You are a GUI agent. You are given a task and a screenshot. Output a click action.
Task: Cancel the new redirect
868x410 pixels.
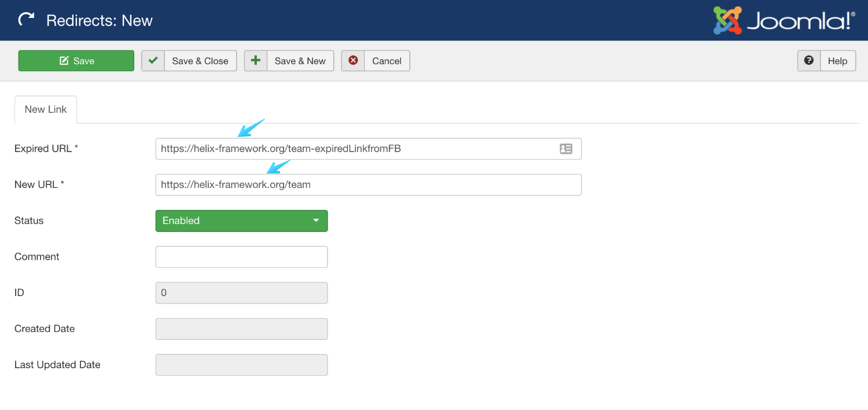(x=376, y=61)
